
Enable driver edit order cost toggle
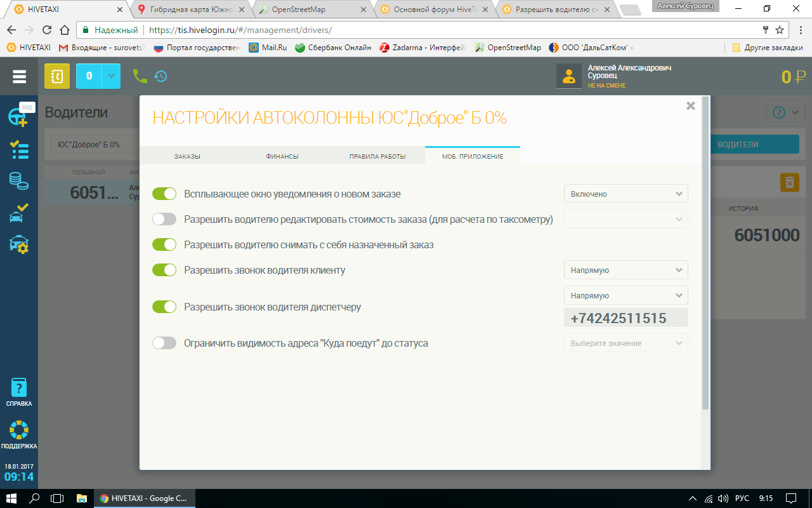pos(164,220)
